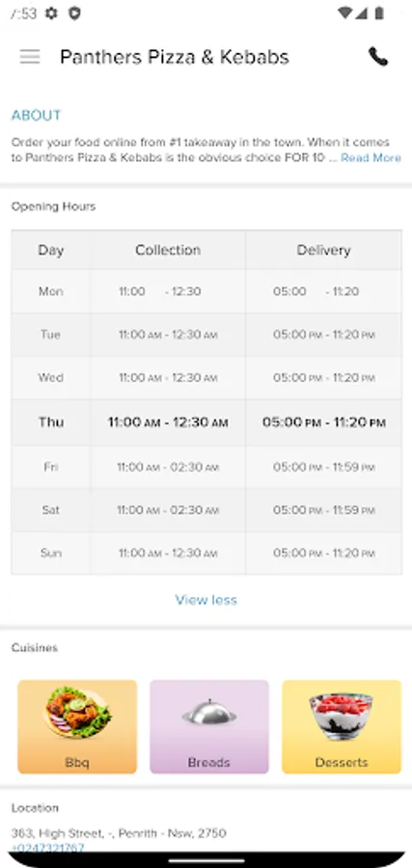Tap the shield icon in status bar

click(x=74, y=14)
